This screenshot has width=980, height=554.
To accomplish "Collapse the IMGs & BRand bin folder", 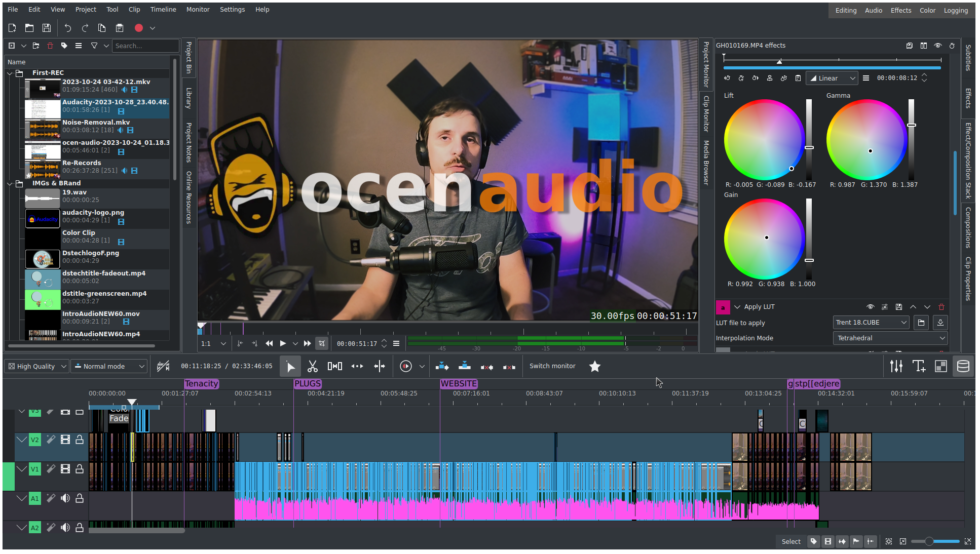I will click(10, 183).
